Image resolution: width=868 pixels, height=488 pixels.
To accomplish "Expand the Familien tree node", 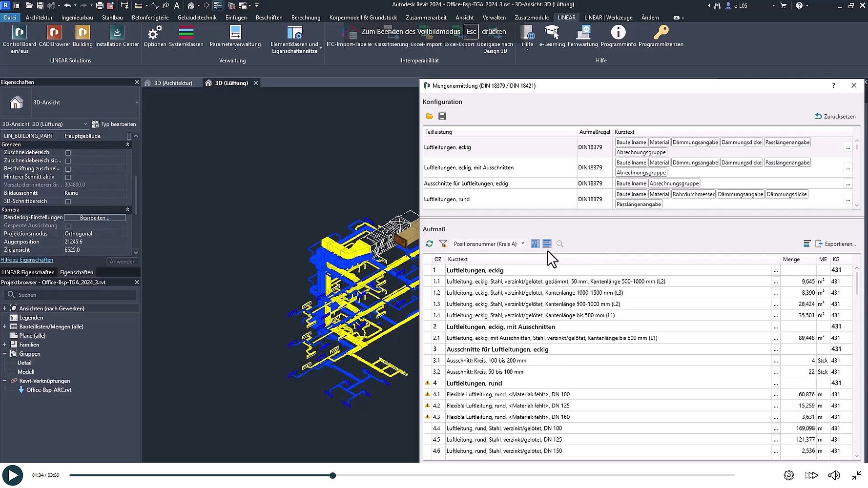I will point(5,345).
